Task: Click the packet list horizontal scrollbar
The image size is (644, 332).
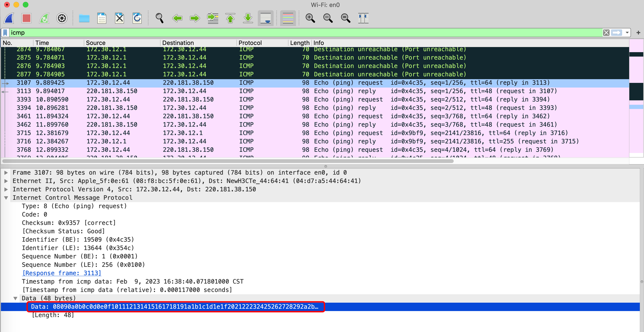Action: 228,161
